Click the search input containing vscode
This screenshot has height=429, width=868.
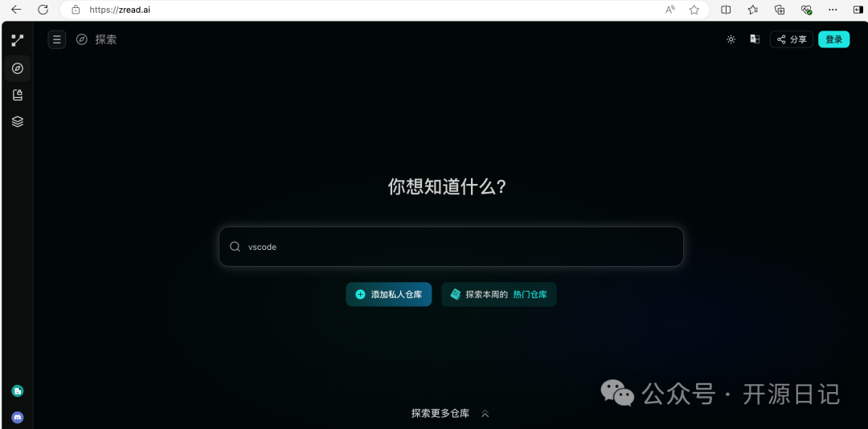pyautogui.click(x=451, y=247)
